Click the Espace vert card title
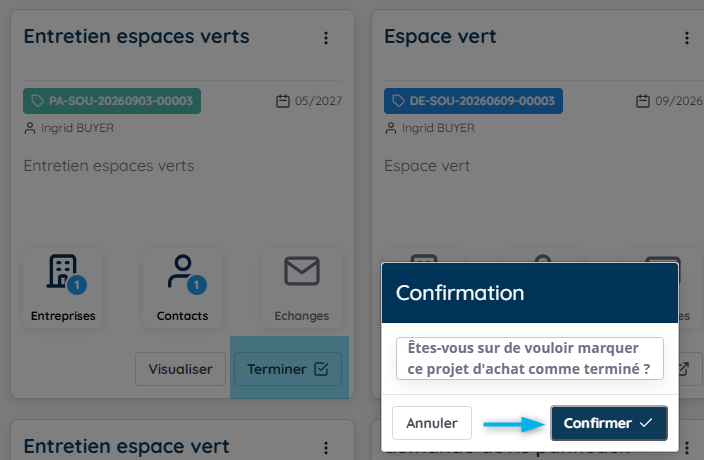The height and width of the screenshot is (460, 704). [440, 36]
